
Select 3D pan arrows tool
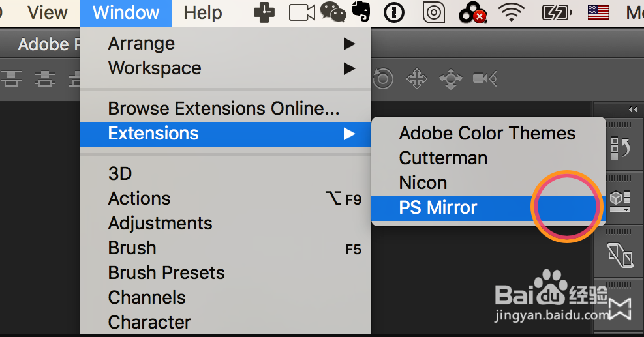pyautogui.click(x=416, y=78)
